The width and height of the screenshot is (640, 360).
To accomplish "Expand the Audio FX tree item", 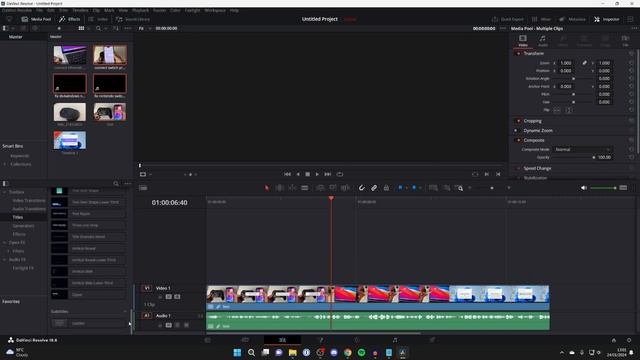I will point(5,260).
